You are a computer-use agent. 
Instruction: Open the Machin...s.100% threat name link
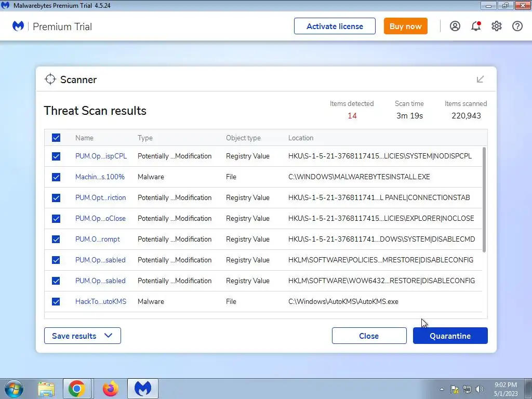click(100, 177)
